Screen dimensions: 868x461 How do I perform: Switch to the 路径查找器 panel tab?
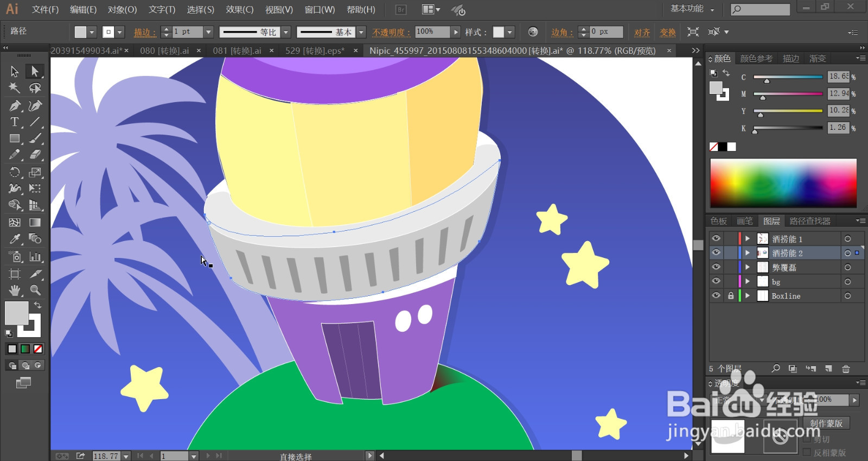(810, 221)
